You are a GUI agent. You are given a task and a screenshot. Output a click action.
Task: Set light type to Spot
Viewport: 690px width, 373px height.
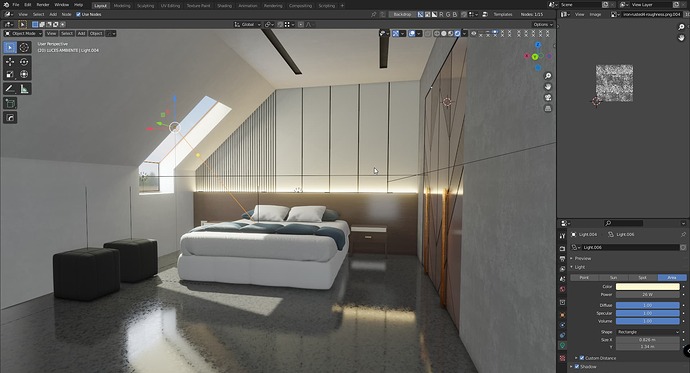(643, 278)
